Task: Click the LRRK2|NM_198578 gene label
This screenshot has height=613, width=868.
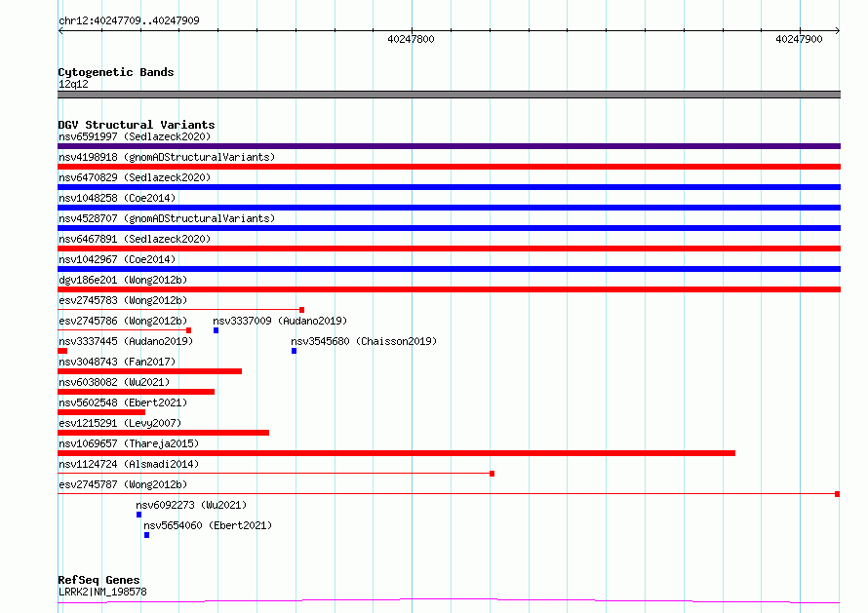Action: [x=102, y=592]
